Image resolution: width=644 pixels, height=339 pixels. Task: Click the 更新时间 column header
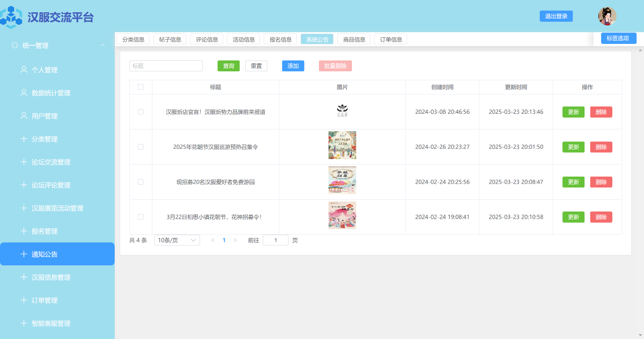pyautogui.click(x=516, y=87)
